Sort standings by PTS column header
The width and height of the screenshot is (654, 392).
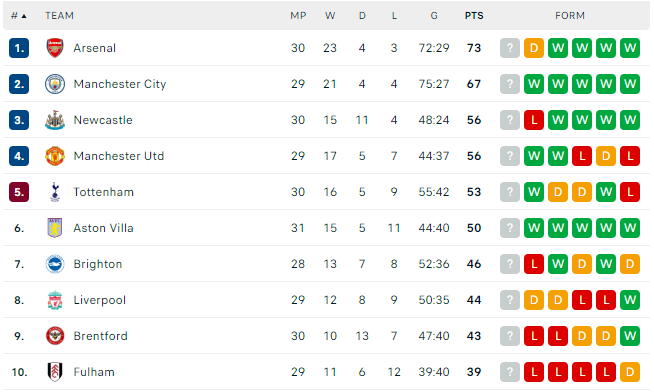coord(474,16)
